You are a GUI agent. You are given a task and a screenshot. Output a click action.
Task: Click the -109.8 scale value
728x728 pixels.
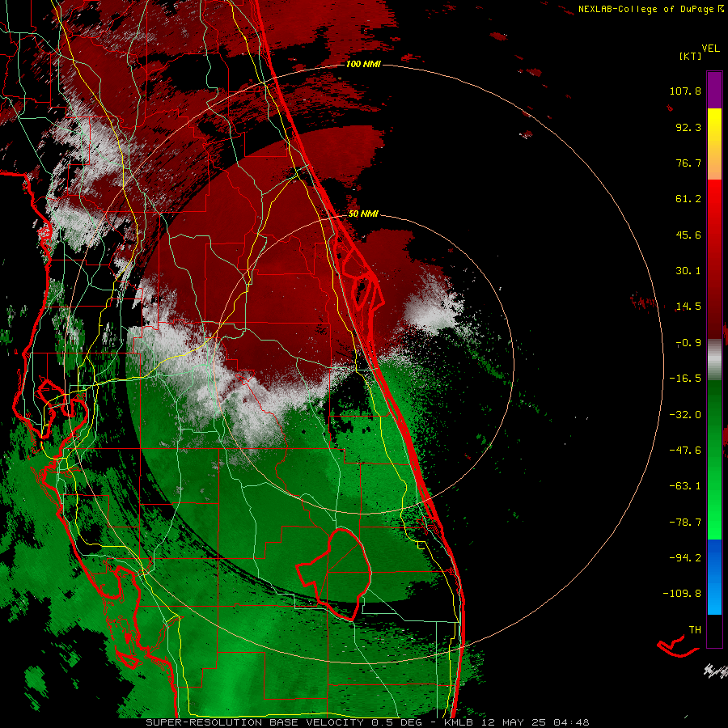click(x=682, y=594)
